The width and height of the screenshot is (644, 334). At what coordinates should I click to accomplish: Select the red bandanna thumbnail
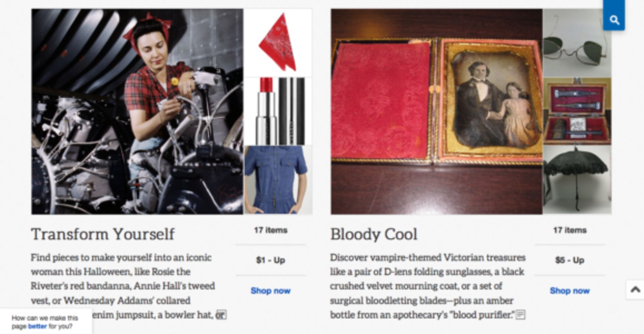pyautogui.click(x=278, y=43)
